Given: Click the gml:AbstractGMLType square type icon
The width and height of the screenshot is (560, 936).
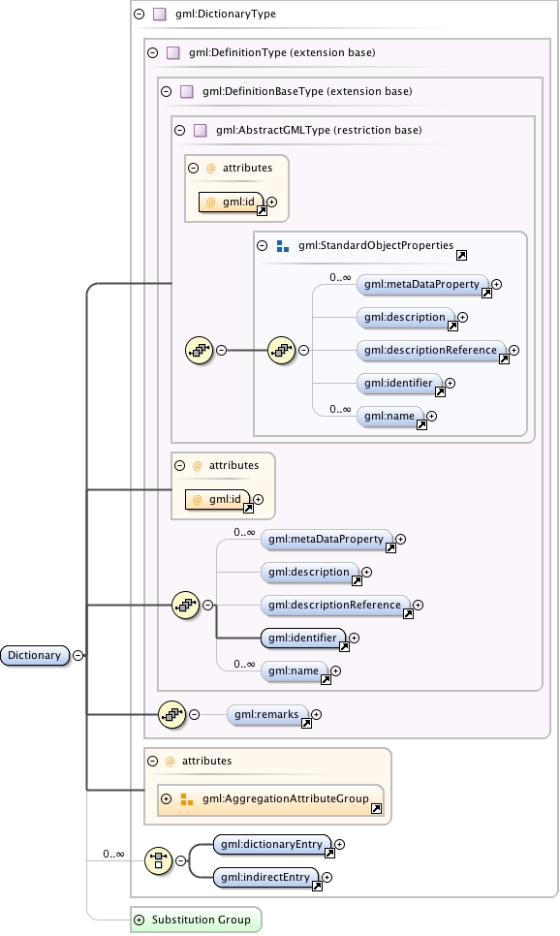Looking at the screenshot, I should tap(201, 130).
